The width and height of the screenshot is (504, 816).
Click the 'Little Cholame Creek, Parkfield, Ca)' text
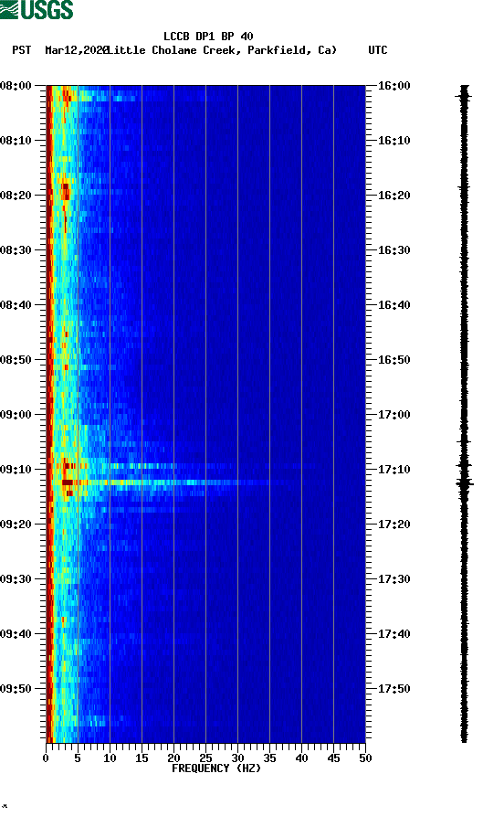click(x=222, y=50)
